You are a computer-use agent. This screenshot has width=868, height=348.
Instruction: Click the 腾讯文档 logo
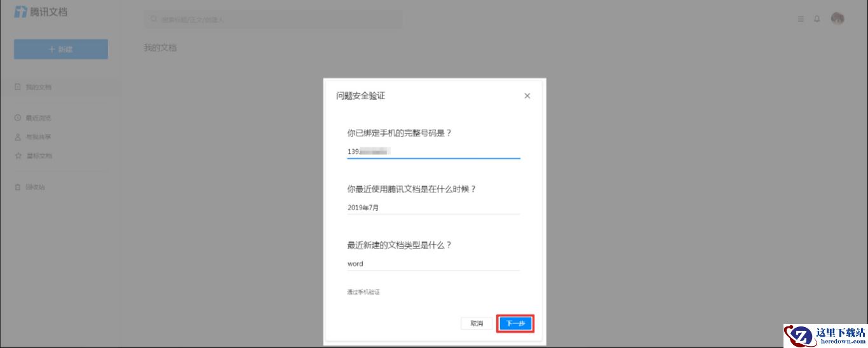click(x=41, y=11)
